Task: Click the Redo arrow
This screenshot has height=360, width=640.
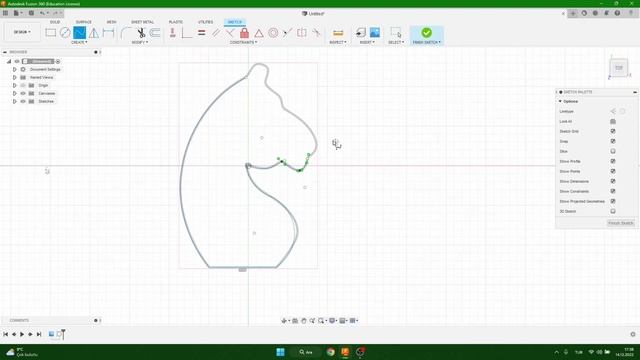Action: coord(56,13)
